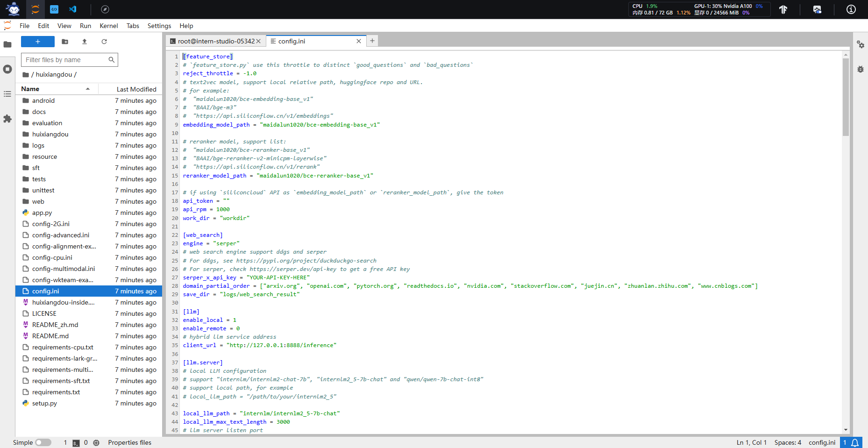Select README_zh.md in file list

click(89, 325)
